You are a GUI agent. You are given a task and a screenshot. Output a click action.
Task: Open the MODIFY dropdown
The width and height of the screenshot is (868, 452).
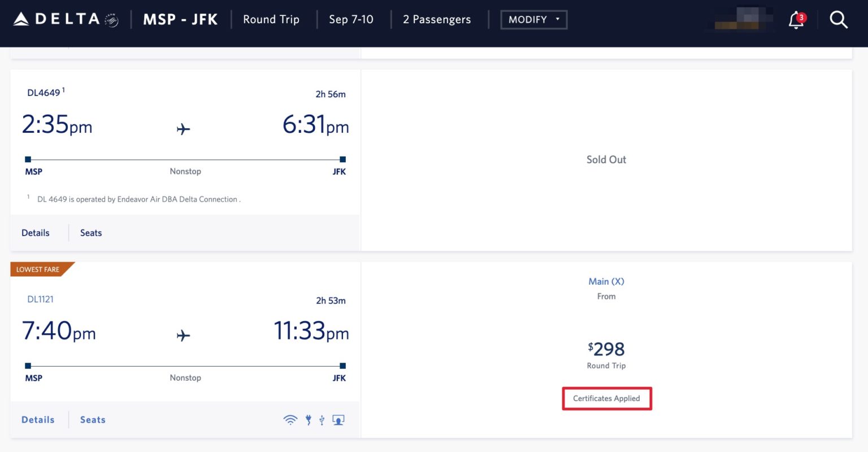[533, 19]
